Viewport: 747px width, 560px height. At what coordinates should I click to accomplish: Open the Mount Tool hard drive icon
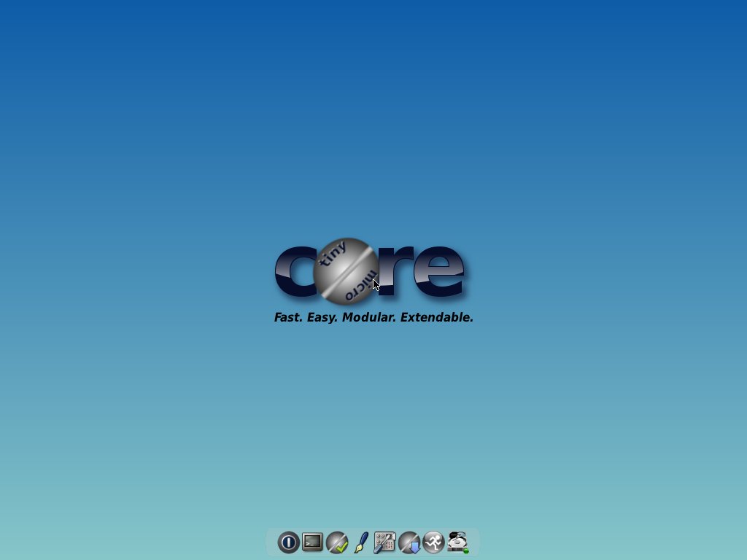(x=458, y=542)
